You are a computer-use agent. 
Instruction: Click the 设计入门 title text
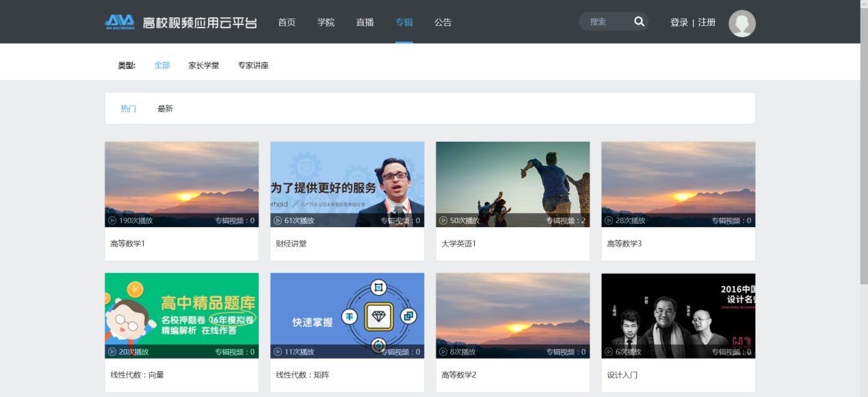(622, 374)
